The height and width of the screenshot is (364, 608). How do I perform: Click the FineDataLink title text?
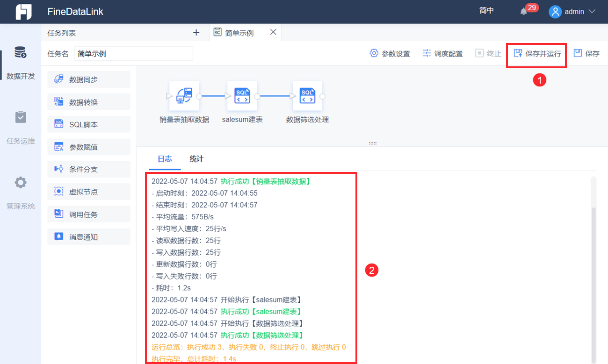[x=75, y=12]
